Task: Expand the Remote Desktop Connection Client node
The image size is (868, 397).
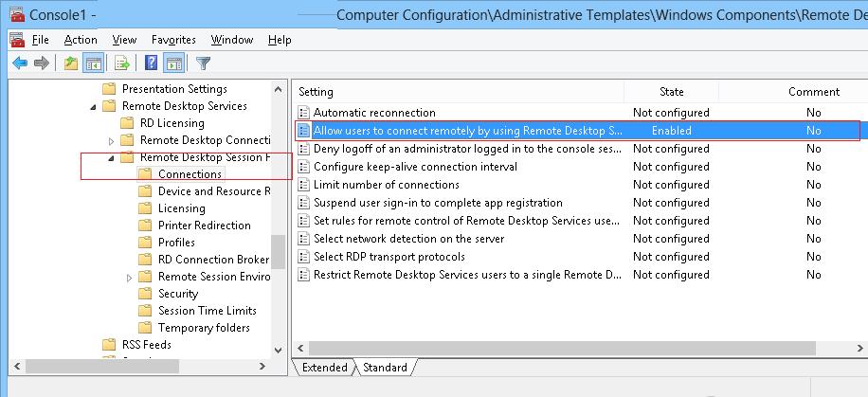Action: [111, 140]
